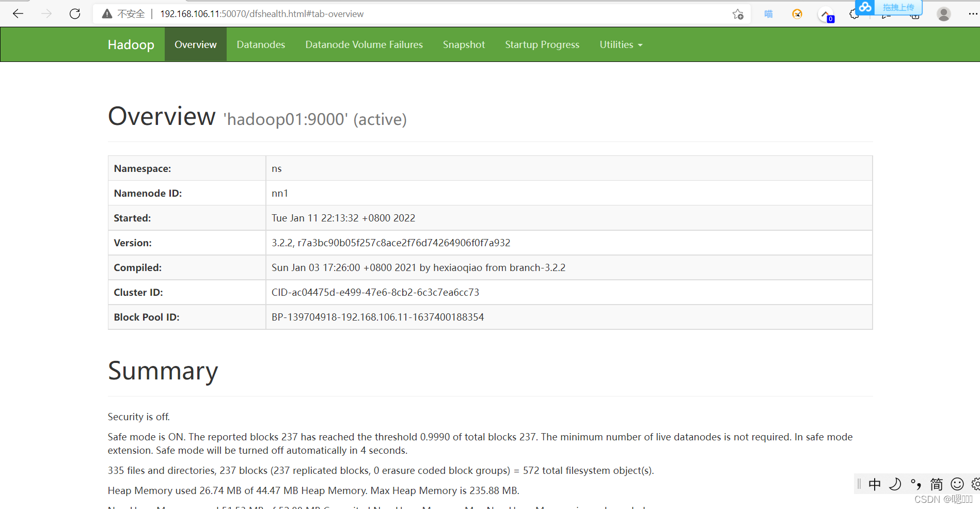Open the Datanode Volume Failures tab

[364, 44]
